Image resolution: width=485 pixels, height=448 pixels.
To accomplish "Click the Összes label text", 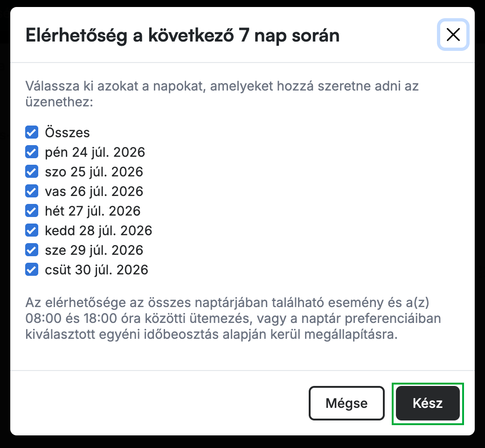I will (68, 133).
